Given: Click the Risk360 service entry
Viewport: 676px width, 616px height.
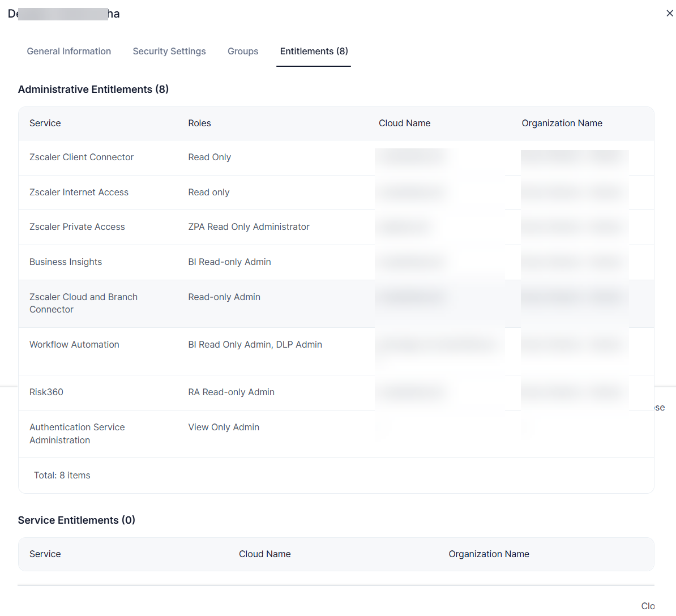Looking at the screenshot, I should [336, 392].
